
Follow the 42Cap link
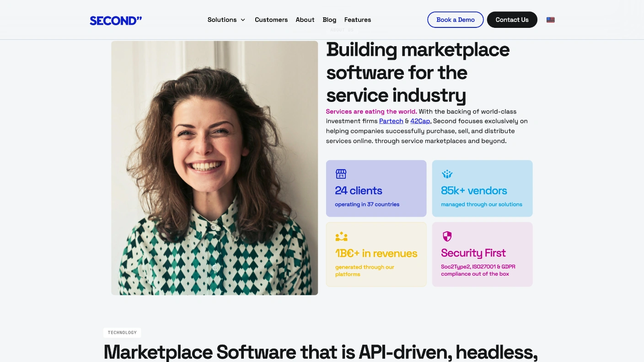[x=420, y=121]
